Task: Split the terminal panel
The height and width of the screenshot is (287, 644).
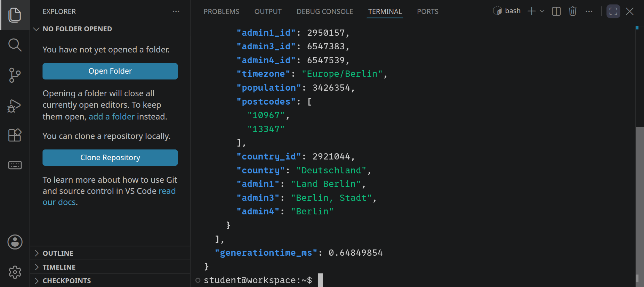Action: 556,11
